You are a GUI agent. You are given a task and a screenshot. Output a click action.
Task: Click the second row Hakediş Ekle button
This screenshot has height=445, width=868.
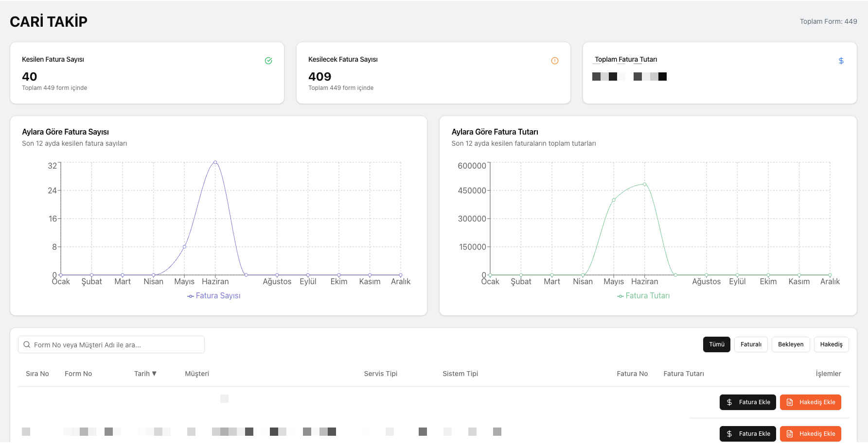click(811, 434)
